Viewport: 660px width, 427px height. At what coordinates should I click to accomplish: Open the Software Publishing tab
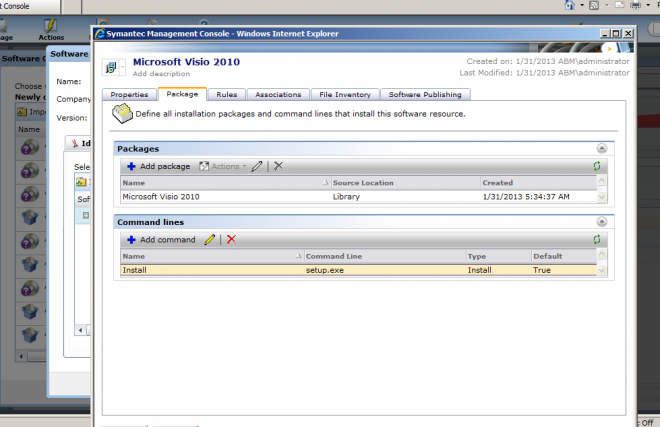coord(425,94)
